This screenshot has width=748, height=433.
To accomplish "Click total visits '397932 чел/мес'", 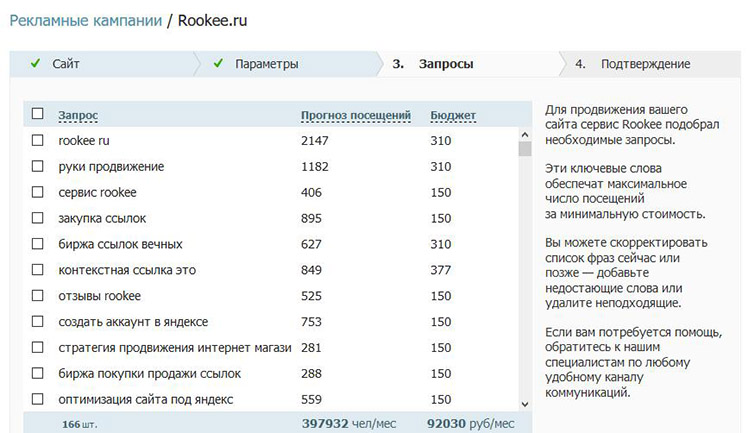I will coord(349,423).
